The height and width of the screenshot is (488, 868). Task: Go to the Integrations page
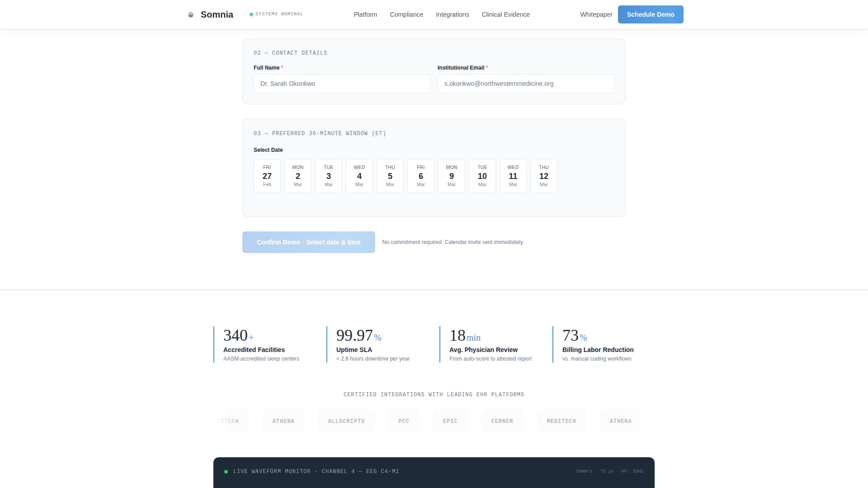453,14
